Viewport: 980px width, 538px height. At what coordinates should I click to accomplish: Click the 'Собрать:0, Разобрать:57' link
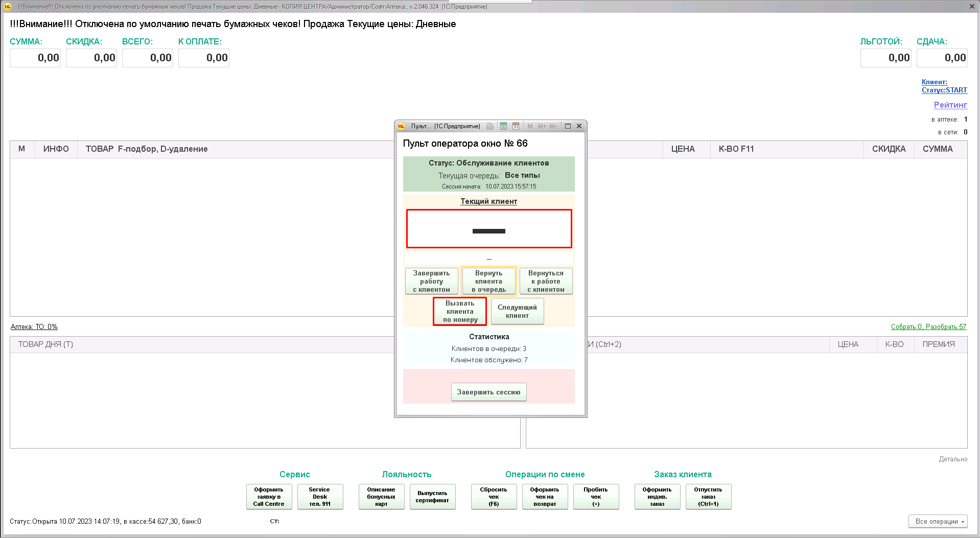point(928,326)
